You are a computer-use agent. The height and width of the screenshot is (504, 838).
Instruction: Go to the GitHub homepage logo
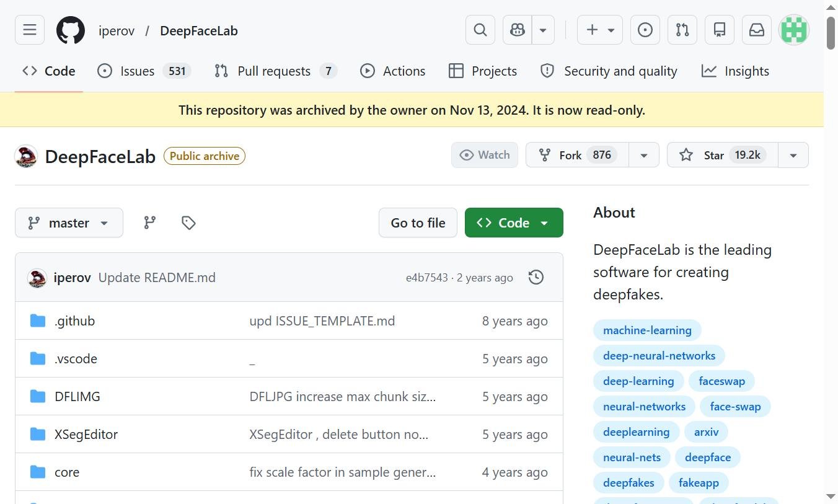pos(71,30)
